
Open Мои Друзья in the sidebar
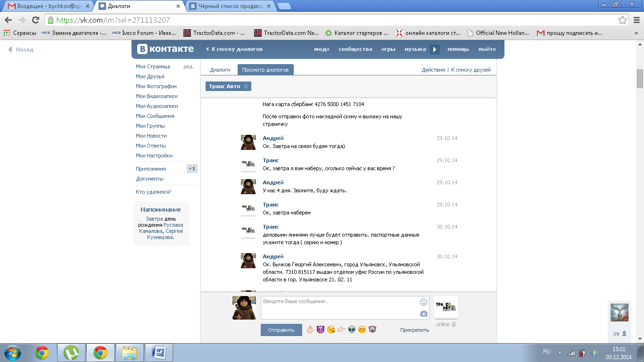click(x=150, y=76)
